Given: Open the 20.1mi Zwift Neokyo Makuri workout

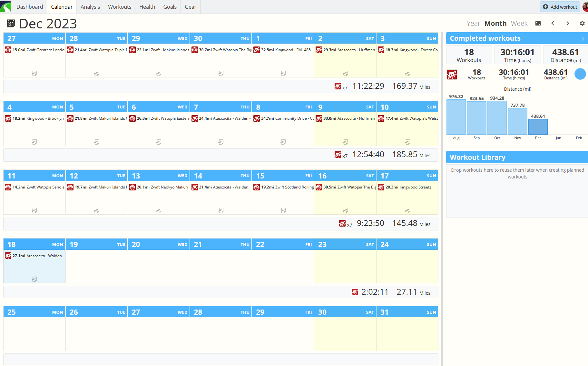Looking at the screenshot, I should point(159,187).
